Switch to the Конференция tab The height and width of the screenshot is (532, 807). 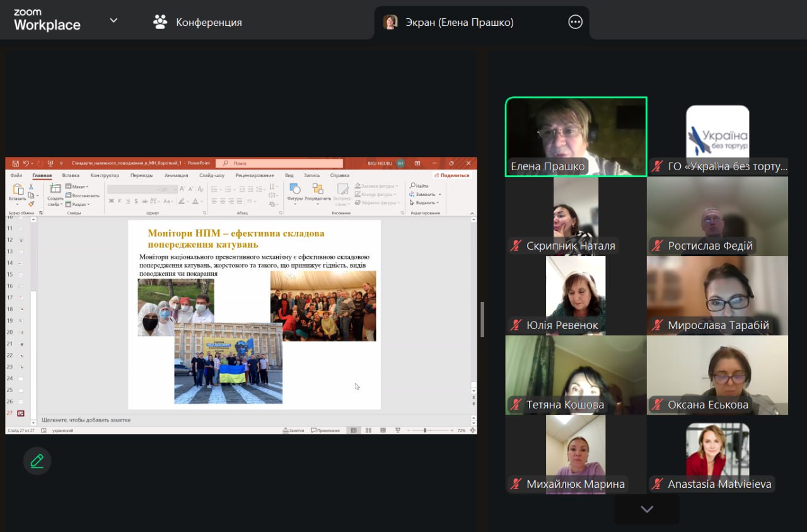point(197,23)
